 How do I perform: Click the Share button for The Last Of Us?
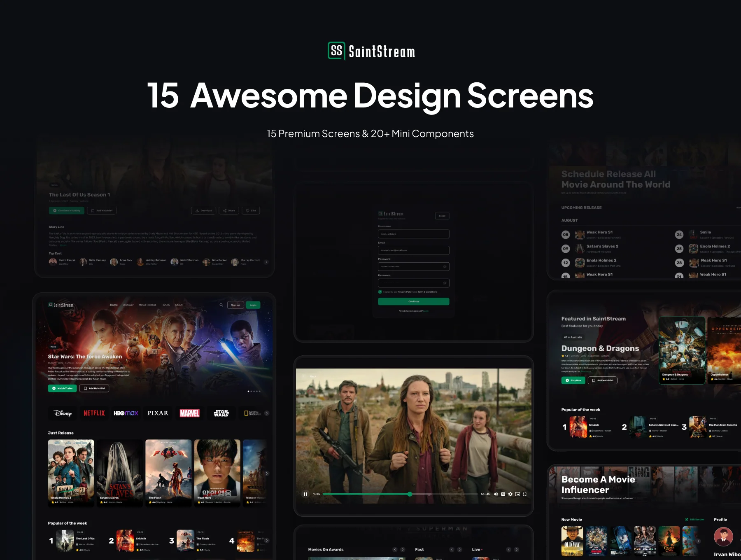229,210
